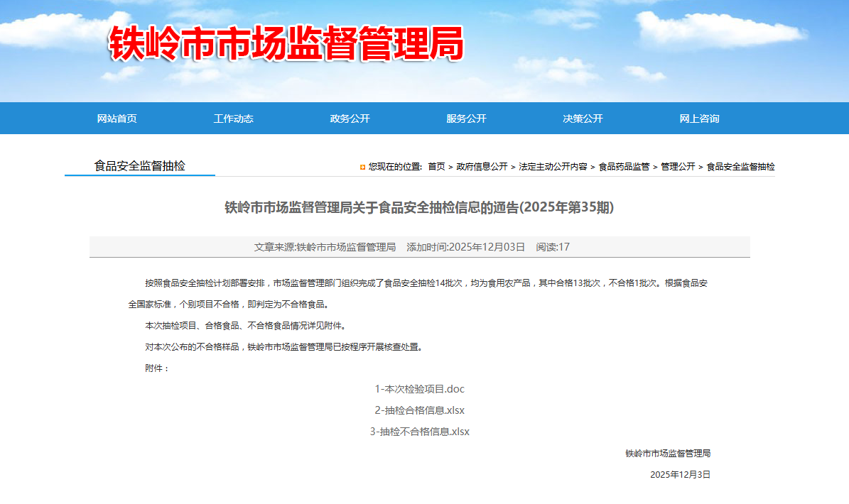Image resolution: width=849 pixels, height=504 pixels.
Task: Open the 服务公开 menu item
Action: 467,119
